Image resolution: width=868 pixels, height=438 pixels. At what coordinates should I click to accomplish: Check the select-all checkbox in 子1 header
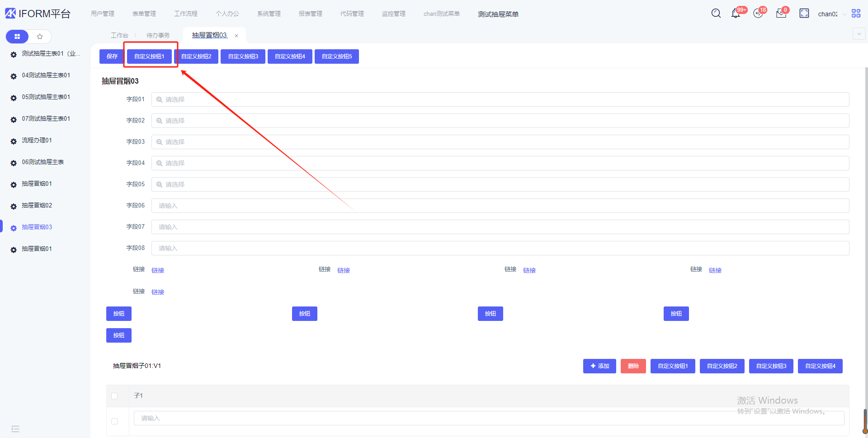coord(114,396)
